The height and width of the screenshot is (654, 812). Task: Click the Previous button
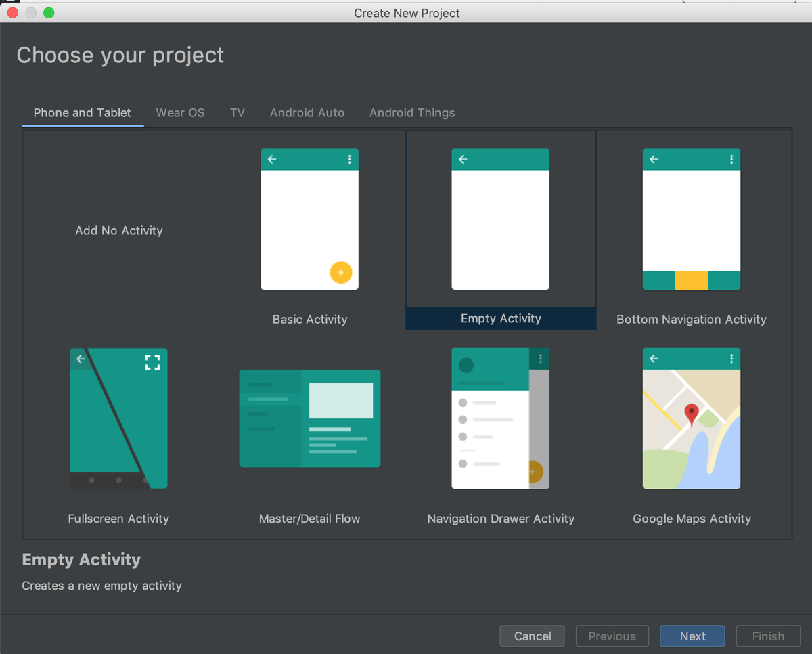pyautogui.click(x=612, y=636)
